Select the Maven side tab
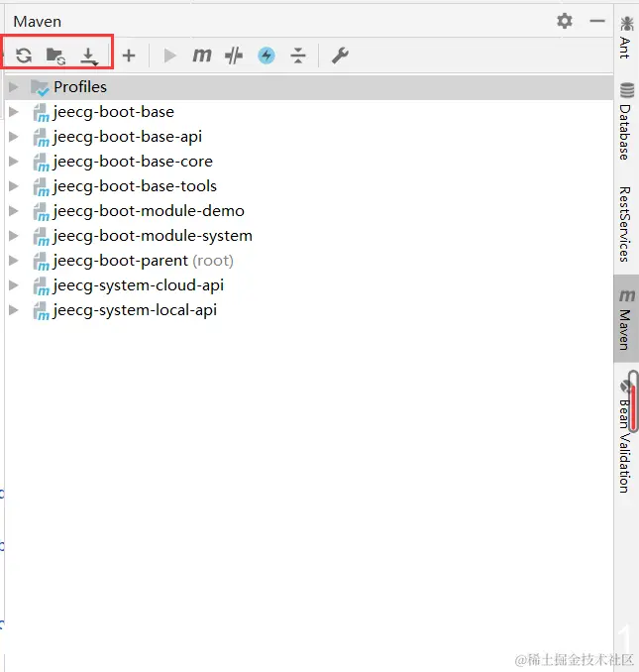The height and width of the screenshot is (672, 639). [626, 319]
